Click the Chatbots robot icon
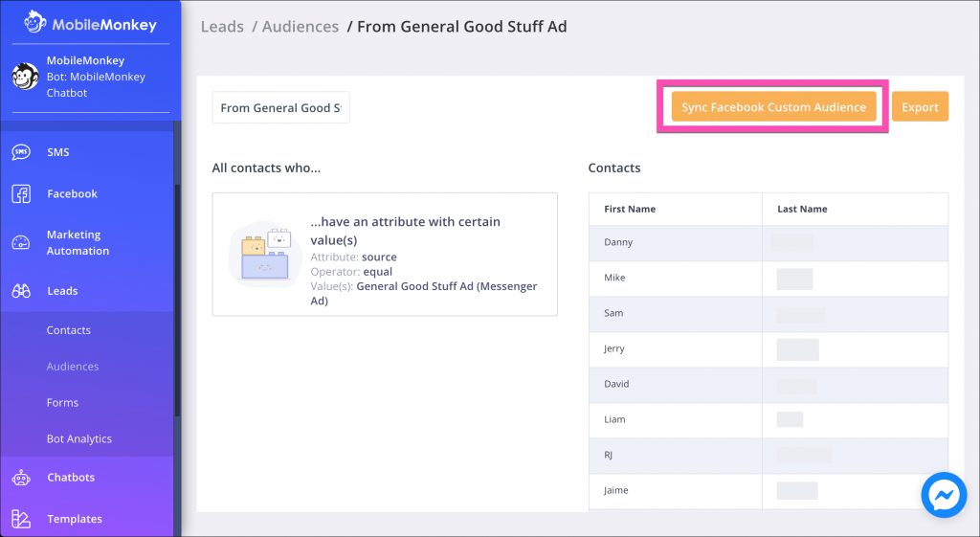 tap(21, 478)
